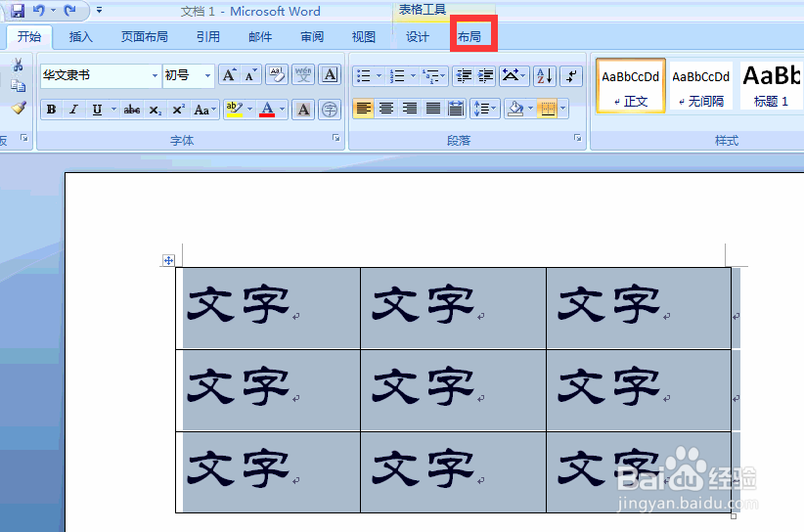Select the 邮件 tab

(260, 37)
